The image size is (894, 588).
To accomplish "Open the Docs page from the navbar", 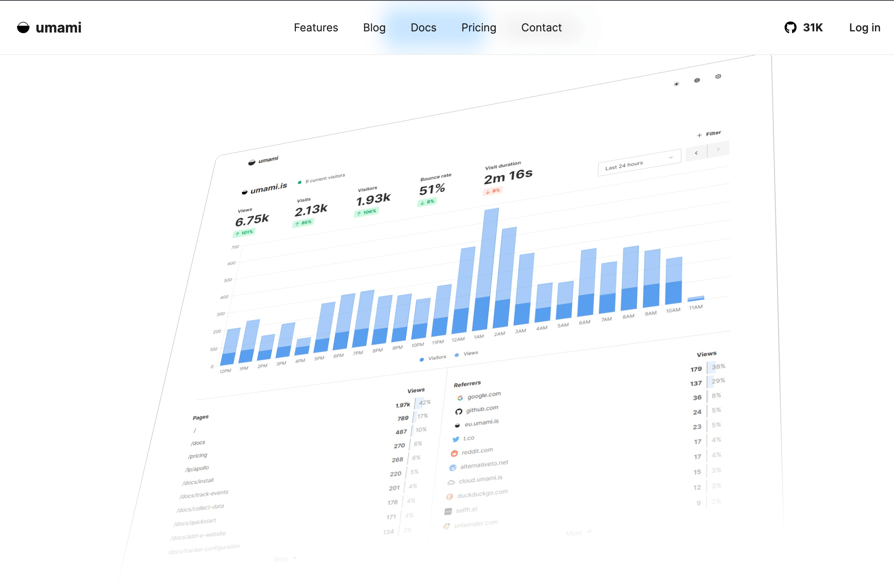I will [423, 28].
